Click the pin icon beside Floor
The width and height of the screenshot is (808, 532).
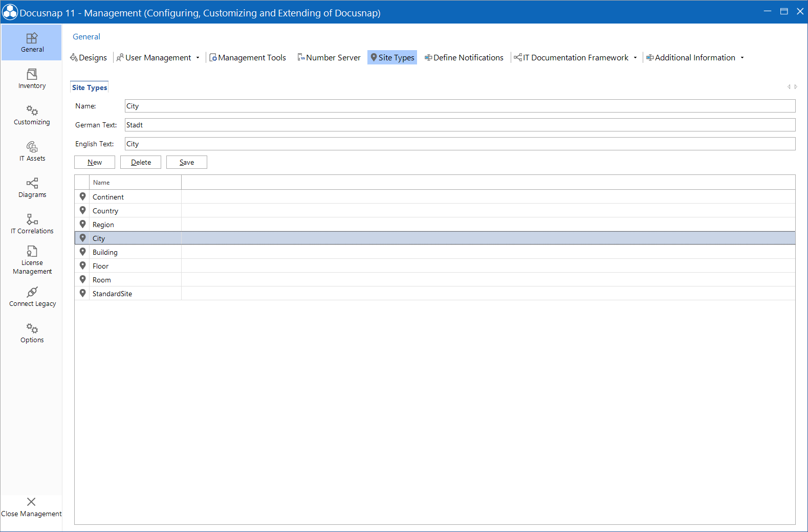pos(82,265)
